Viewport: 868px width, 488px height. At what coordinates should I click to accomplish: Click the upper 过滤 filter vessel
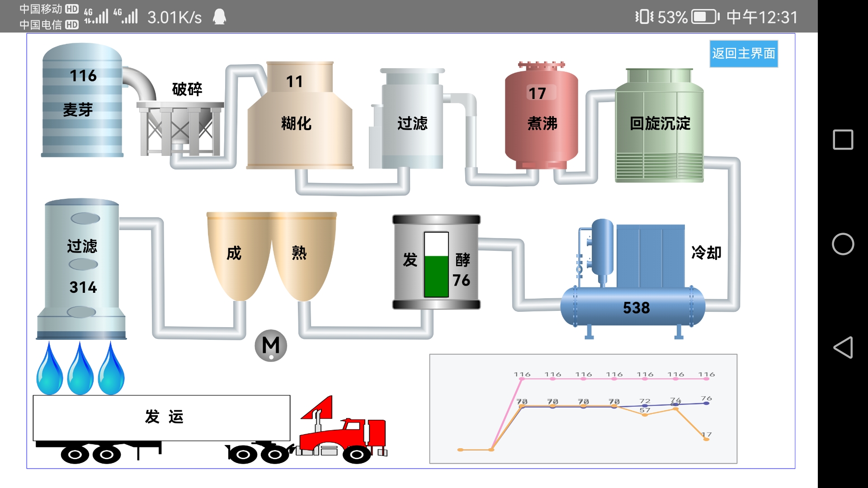(412, 122)
